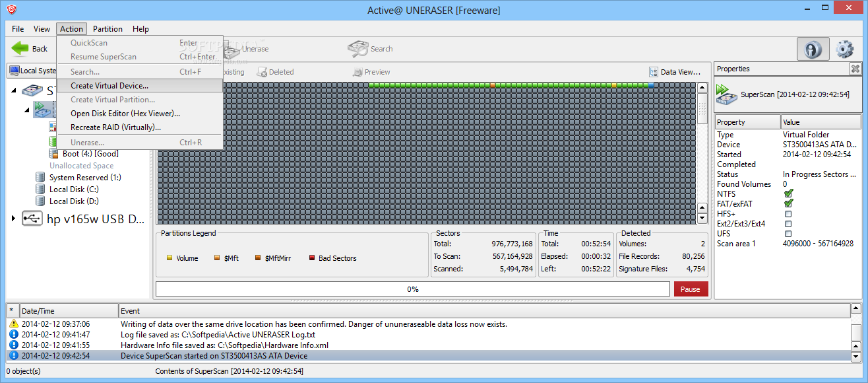Click the yellow Volume legend swatch

tap(170, 258)
